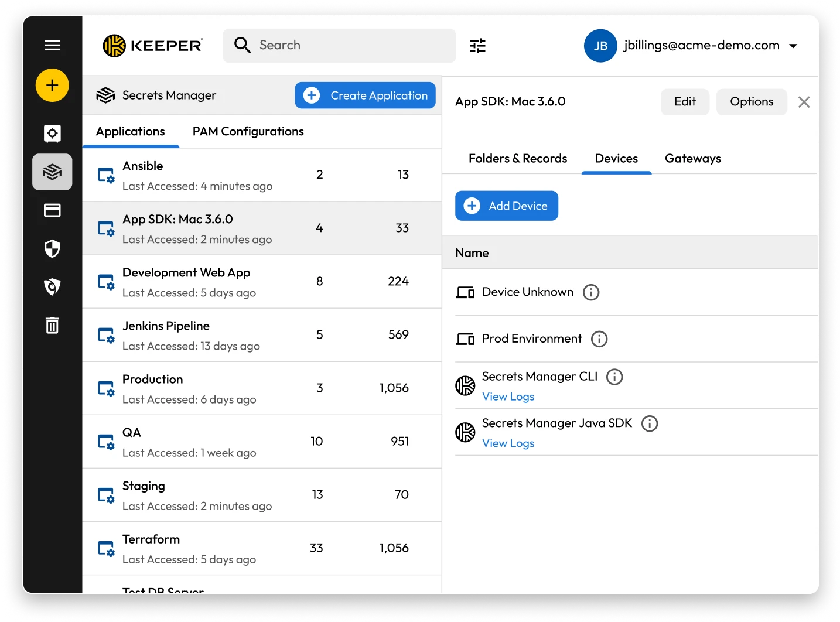Open the Security Audit shield icon
The height and width of the screenshot is (622, 840).
(x=52, y=249)
